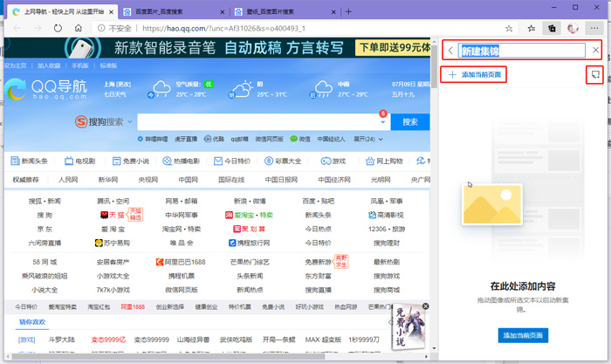Image resolution: width=611 pixels, height=364 pixels.
Task: Click the browser refresh button
Action: click(57, 28)
